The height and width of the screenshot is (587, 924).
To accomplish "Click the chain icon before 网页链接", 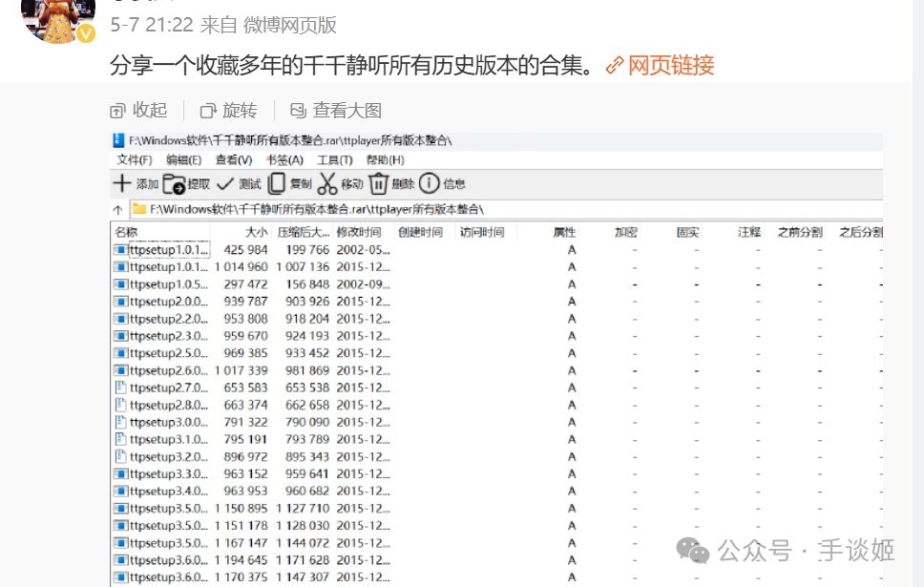I will coord(615,65).
